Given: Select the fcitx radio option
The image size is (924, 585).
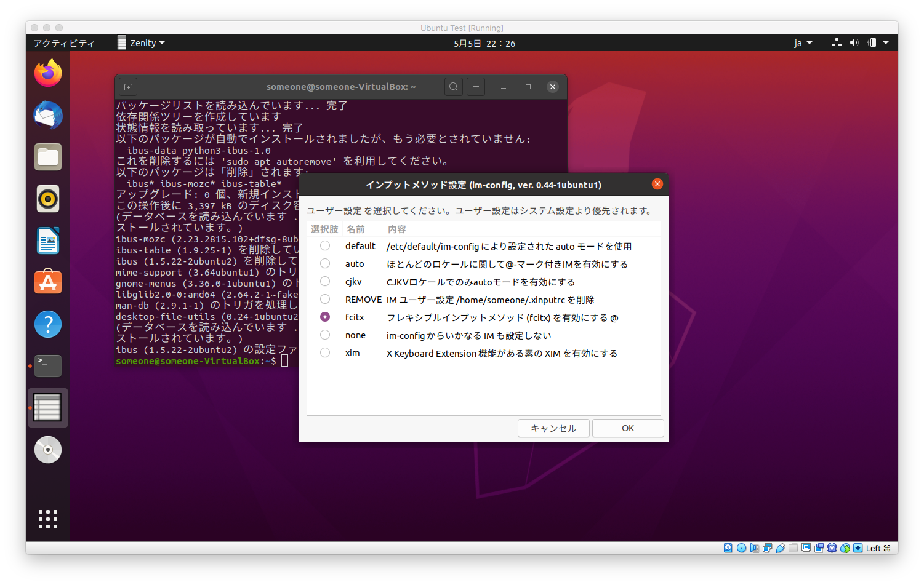Looking at the screenshot, I should 325,317.
